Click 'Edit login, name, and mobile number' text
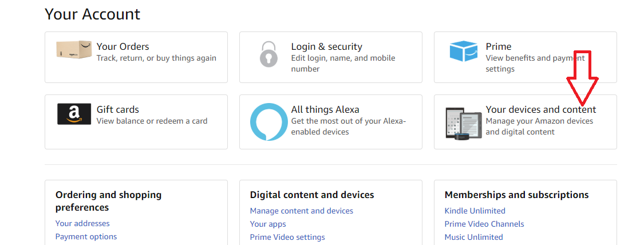644x245 pixels. (343, 64)
